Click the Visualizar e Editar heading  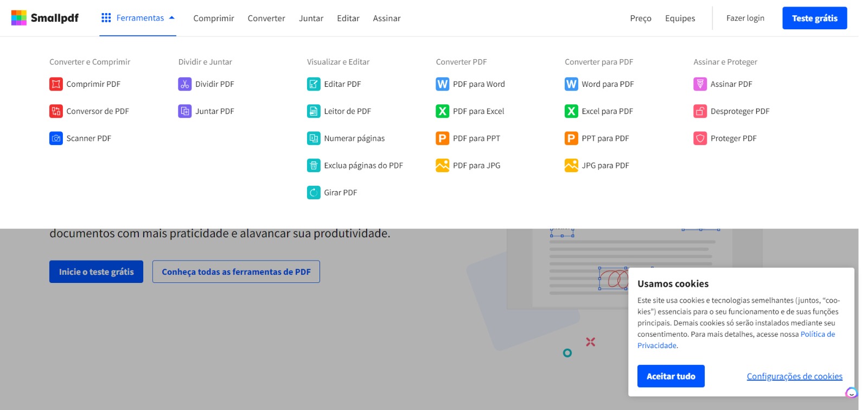click(338, 62)
